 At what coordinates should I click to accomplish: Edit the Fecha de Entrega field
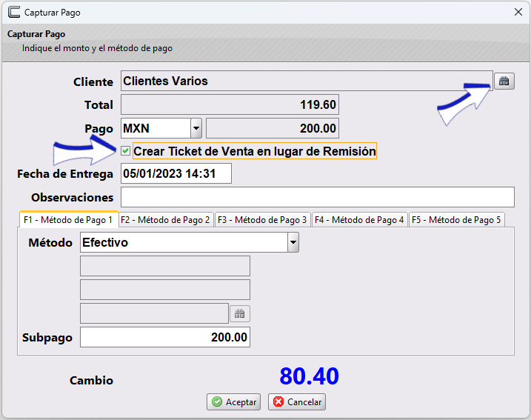point(176,173)
